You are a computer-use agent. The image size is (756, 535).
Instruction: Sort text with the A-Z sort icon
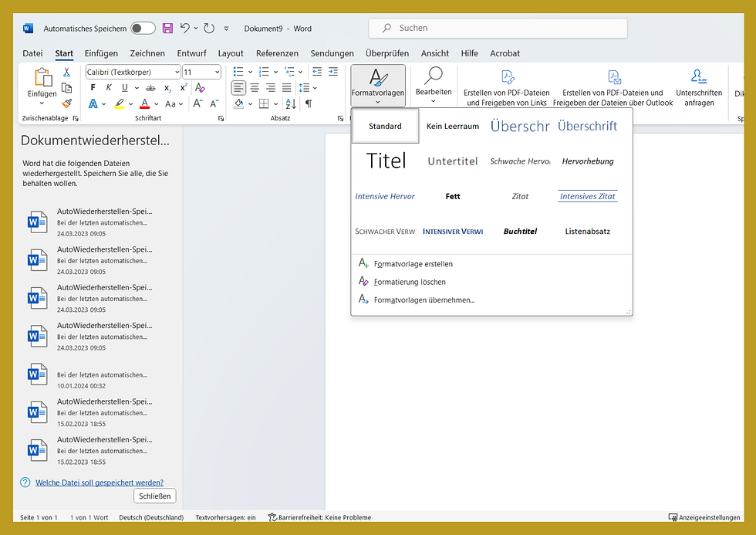292,103
